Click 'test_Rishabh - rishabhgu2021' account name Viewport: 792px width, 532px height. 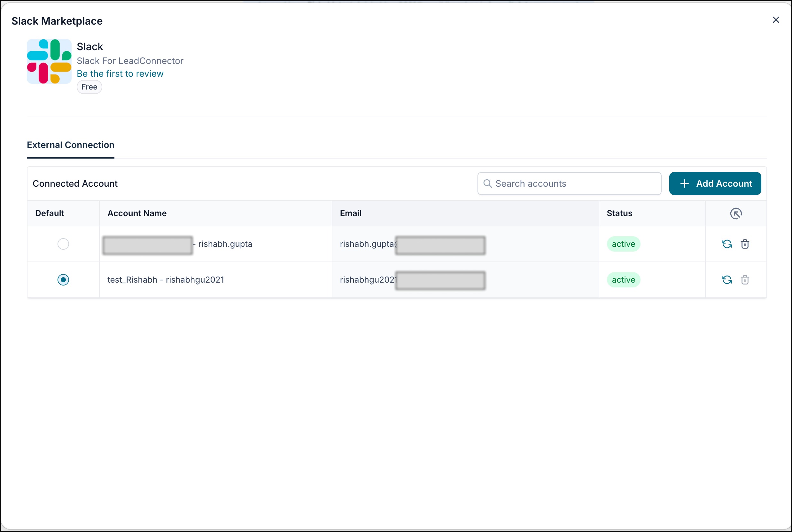click(x=166, y=280)
